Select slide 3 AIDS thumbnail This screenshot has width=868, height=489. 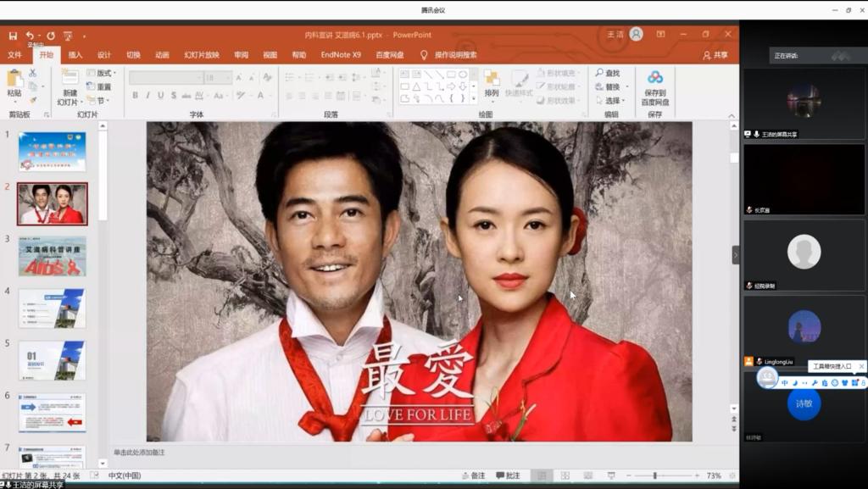click(53, 256)
